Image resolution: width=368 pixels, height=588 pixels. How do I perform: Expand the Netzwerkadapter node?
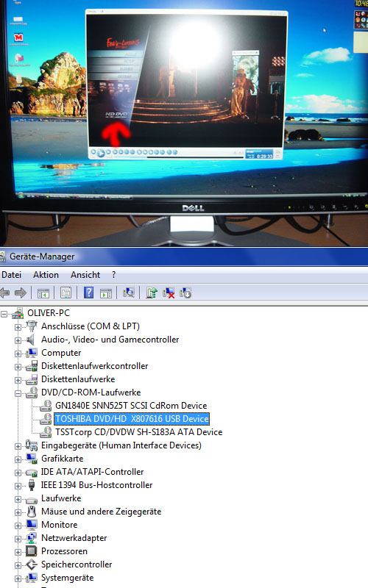coord(18,539)
